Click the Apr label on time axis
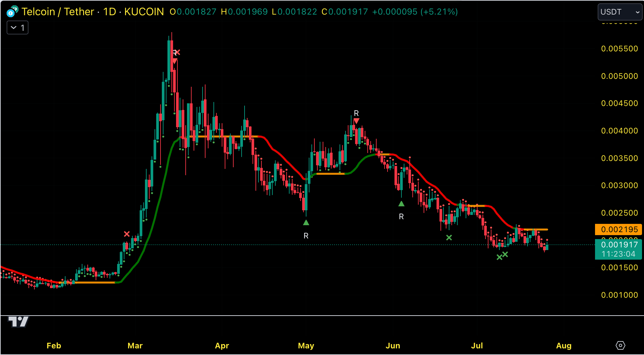The height and width of the screenshot is (355, 644). [222, 346]
